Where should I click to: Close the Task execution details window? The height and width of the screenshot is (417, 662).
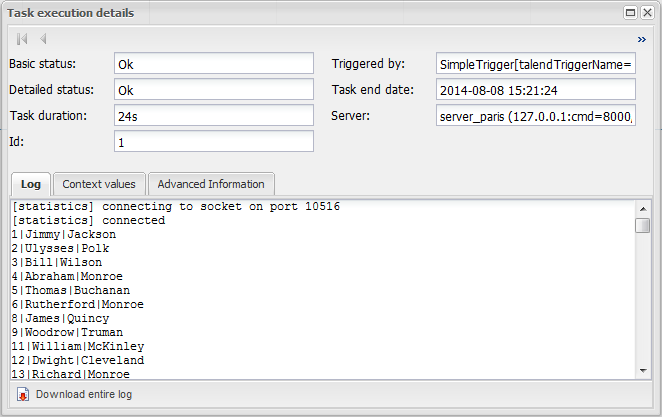pos(647,13)
